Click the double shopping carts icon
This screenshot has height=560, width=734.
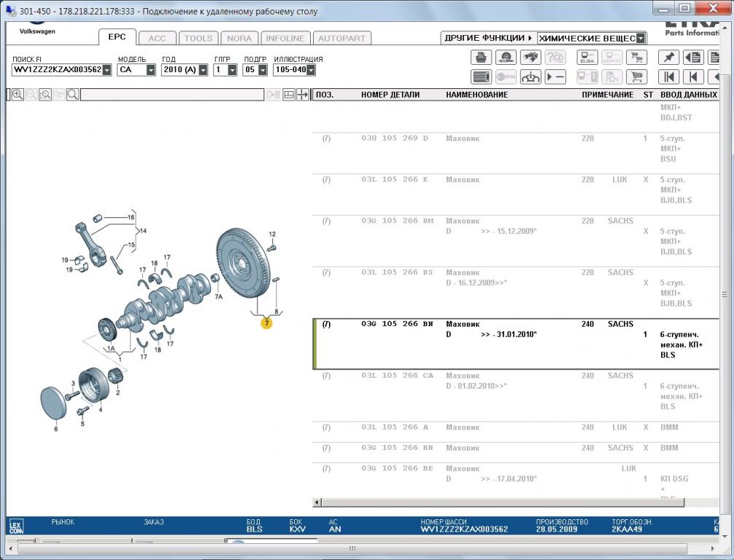tap(637, 58)
